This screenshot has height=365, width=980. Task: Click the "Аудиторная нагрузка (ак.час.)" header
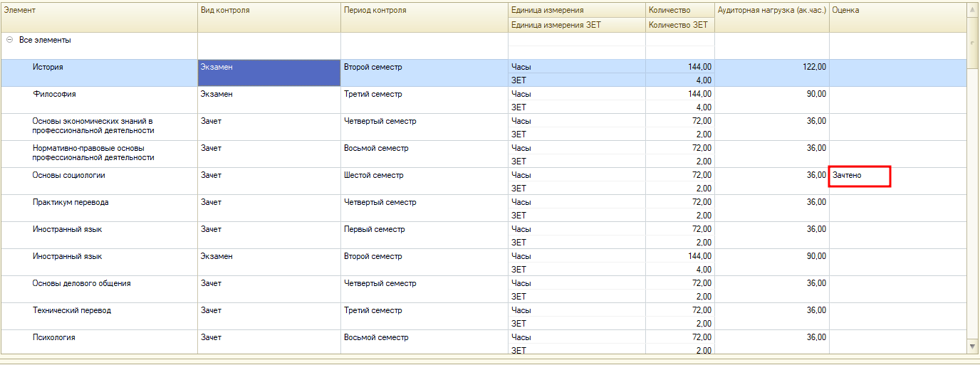[x=771, y=11]
